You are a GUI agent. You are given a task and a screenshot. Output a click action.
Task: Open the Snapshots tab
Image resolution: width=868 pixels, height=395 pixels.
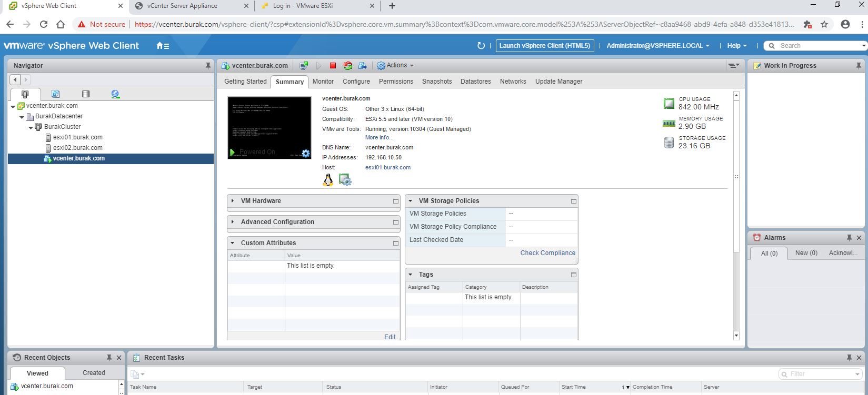click(x=437, y=82)
